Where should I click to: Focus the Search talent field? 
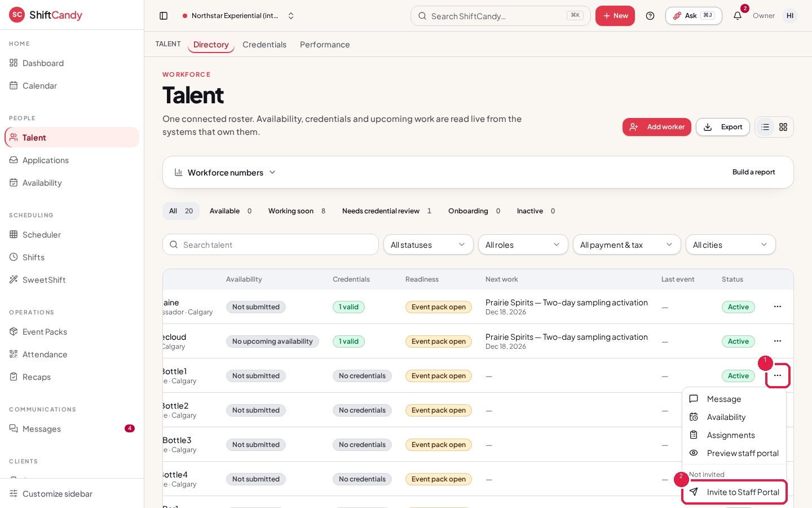point(271,244)
